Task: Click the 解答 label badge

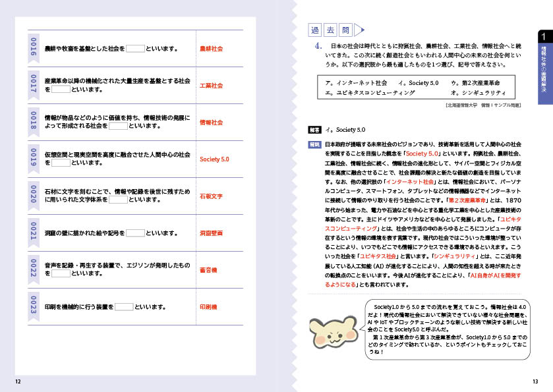Action: [x=314, y=130]
